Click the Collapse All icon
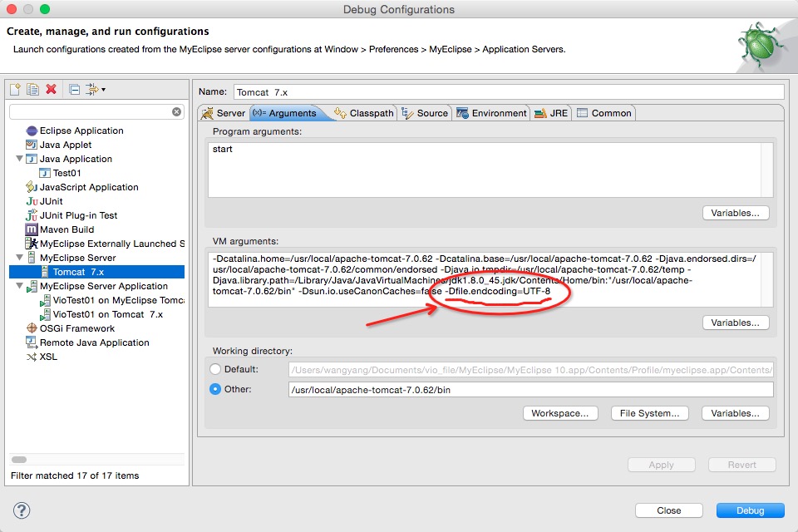Viewport: 798px width, 532px height. pos(74,90)
